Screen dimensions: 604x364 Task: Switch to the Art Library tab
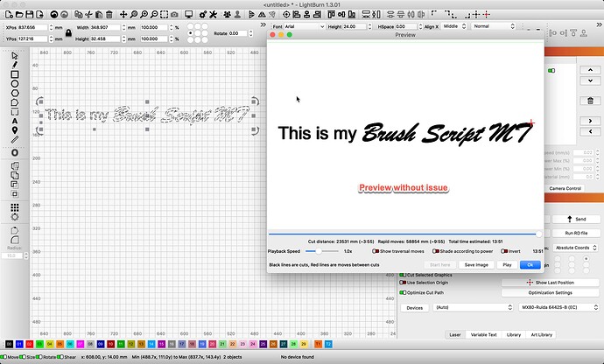541,335
